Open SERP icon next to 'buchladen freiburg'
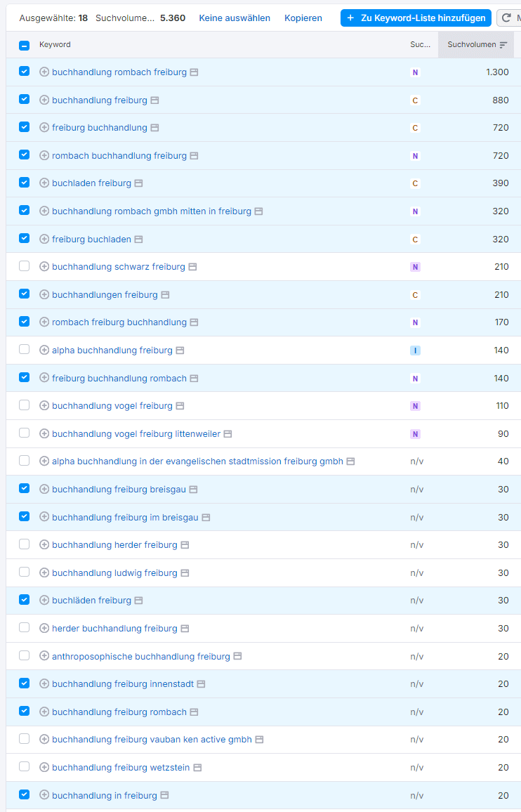521x812 pixels. (138, 183)
